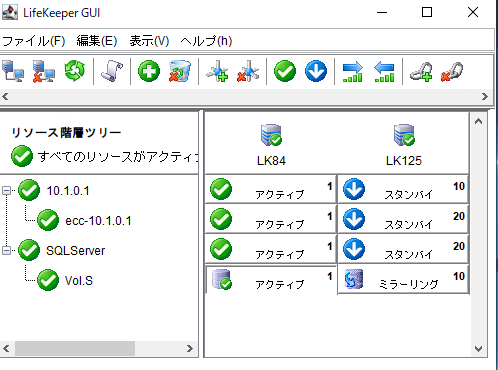Click LK125 standby status for SQLServer
Screen dimensions: 498x370
click(403, 249)
